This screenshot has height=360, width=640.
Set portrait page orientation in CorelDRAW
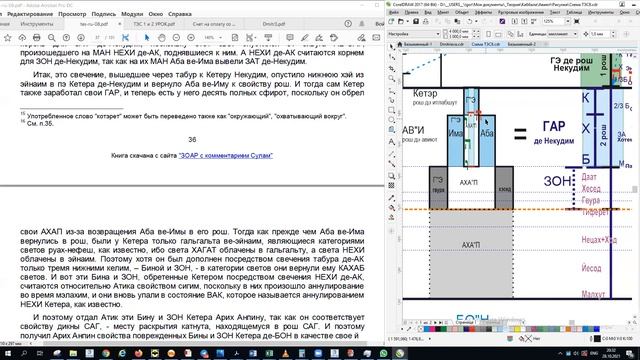tap(489, 34)
